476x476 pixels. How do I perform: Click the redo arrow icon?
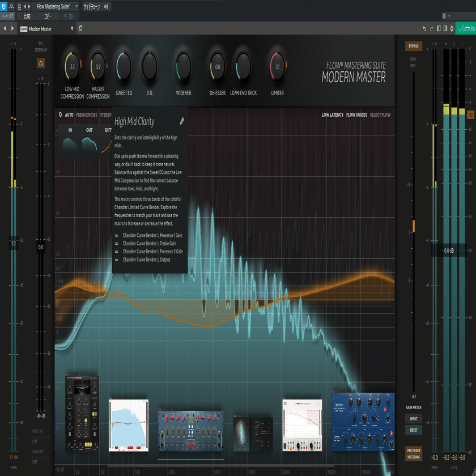click(x=431, y=29)
